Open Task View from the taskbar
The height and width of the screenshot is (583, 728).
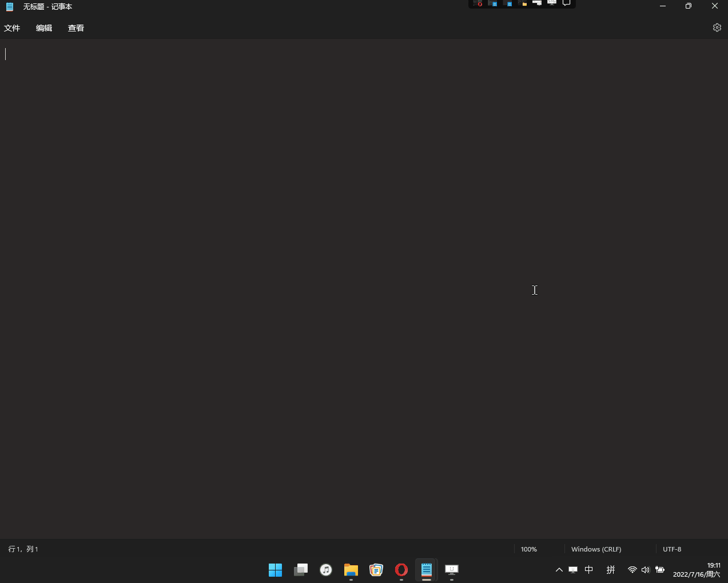tap(301, 569)
